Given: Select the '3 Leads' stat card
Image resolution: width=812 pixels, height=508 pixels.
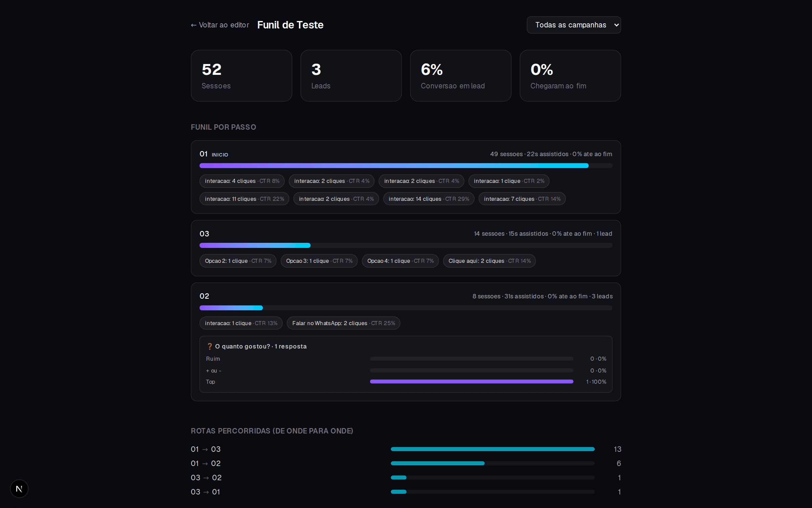Looking at the screenshot, I should [351, 76].
